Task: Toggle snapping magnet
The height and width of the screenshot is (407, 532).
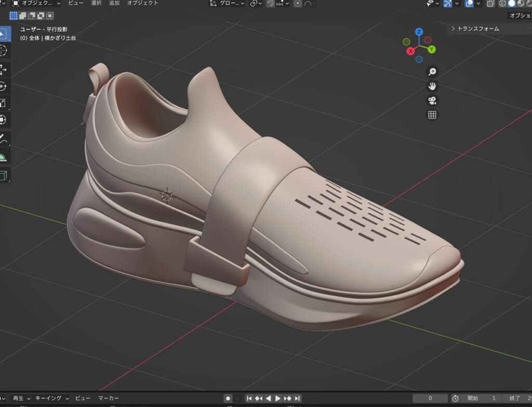Action: click(270, 4)
